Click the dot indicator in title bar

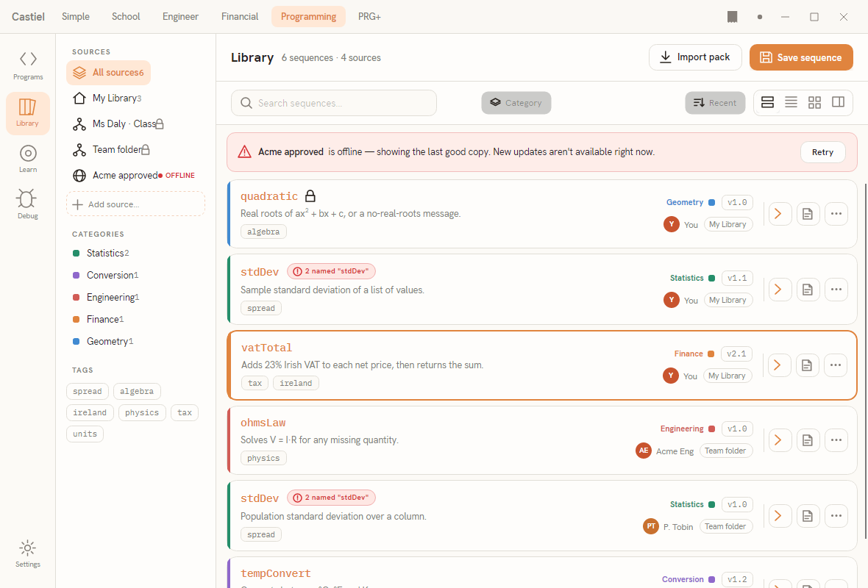pos(759,17)
